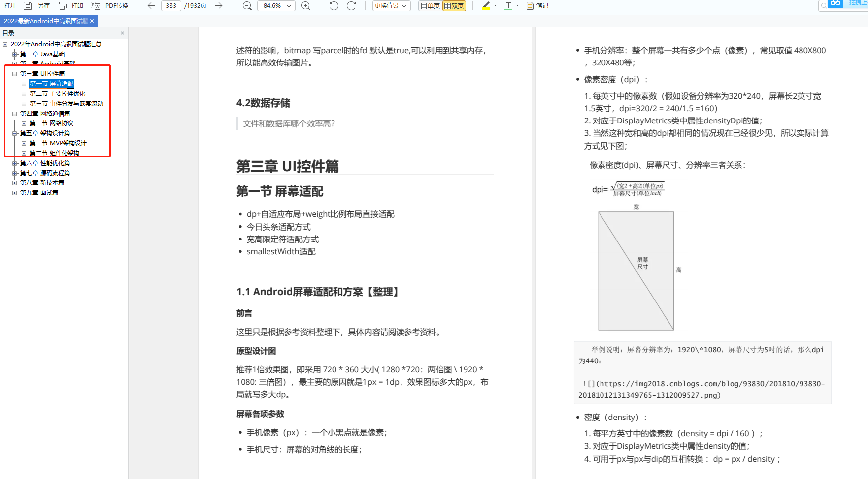Click the 另存 save-as icon
Screen dimensions: 868x479
point(28,6)
